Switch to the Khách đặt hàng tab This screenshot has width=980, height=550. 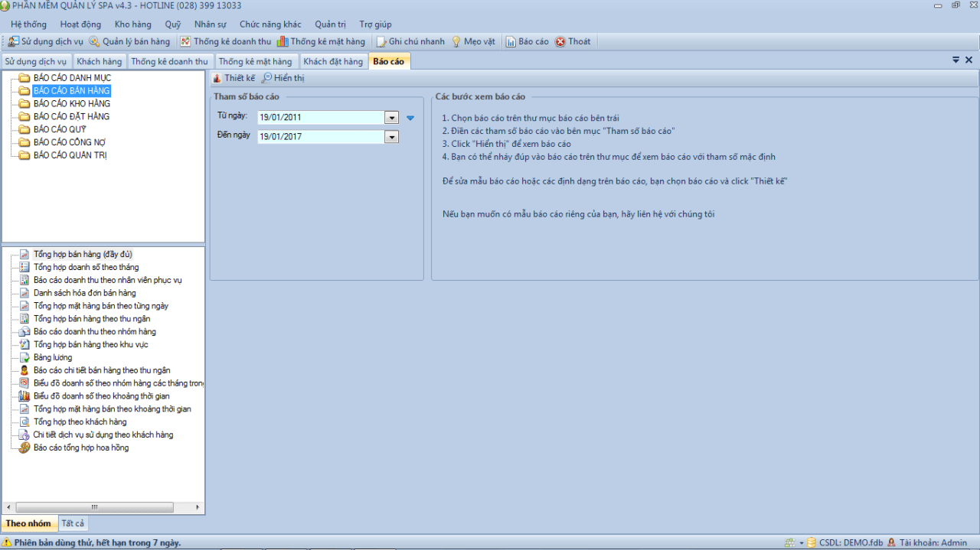click(x=332, y=61)
